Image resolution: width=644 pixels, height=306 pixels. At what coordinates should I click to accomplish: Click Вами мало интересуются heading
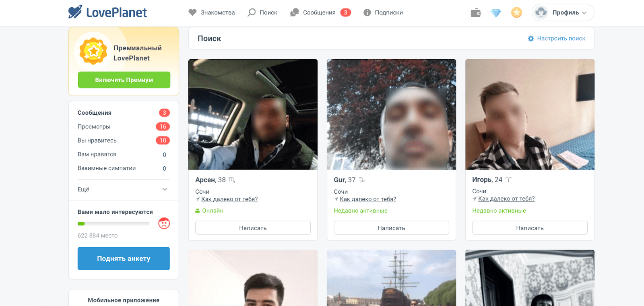(x=115, y=212)
